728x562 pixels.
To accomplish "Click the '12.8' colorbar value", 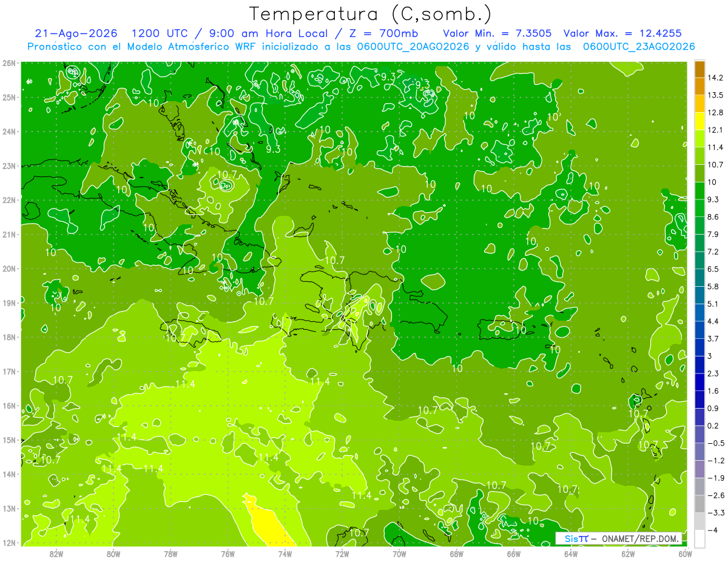I will 715,113.
